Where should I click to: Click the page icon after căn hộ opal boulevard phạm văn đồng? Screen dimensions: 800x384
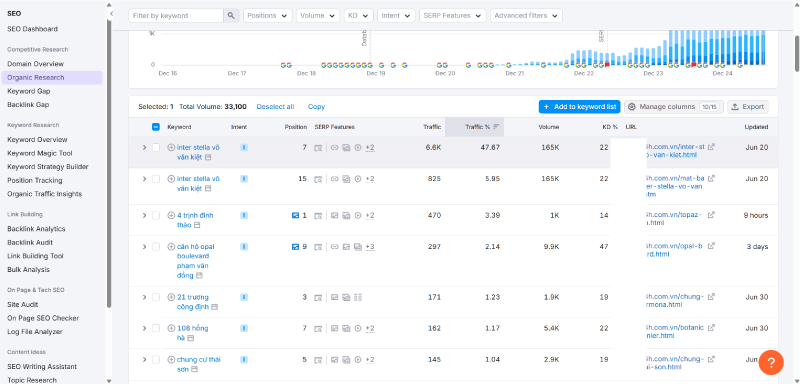199,276
